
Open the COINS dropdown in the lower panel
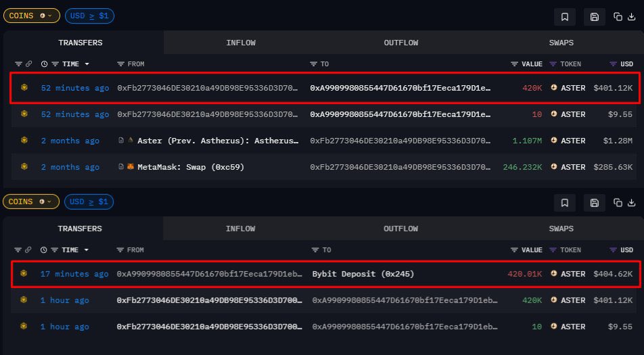coord(31,202)
